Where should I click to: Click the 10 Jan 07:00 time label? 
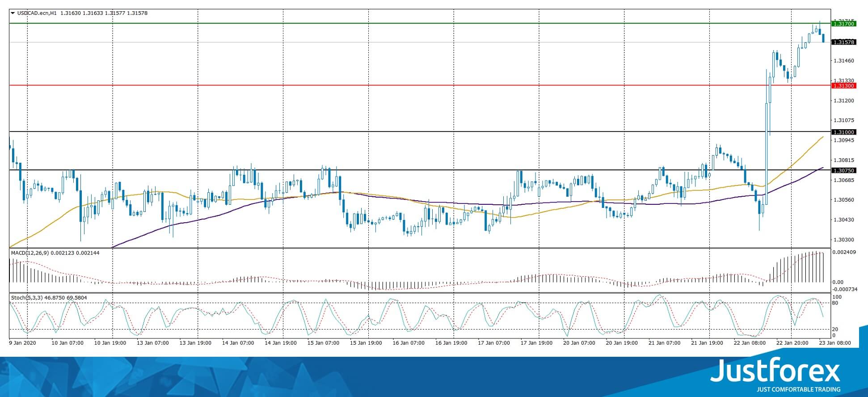pyautogui.click(x=67, y=343)
